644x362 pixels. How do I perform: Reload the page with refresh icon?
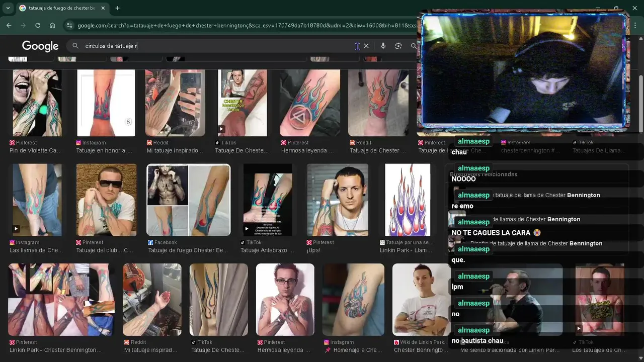tap(38, 25)
